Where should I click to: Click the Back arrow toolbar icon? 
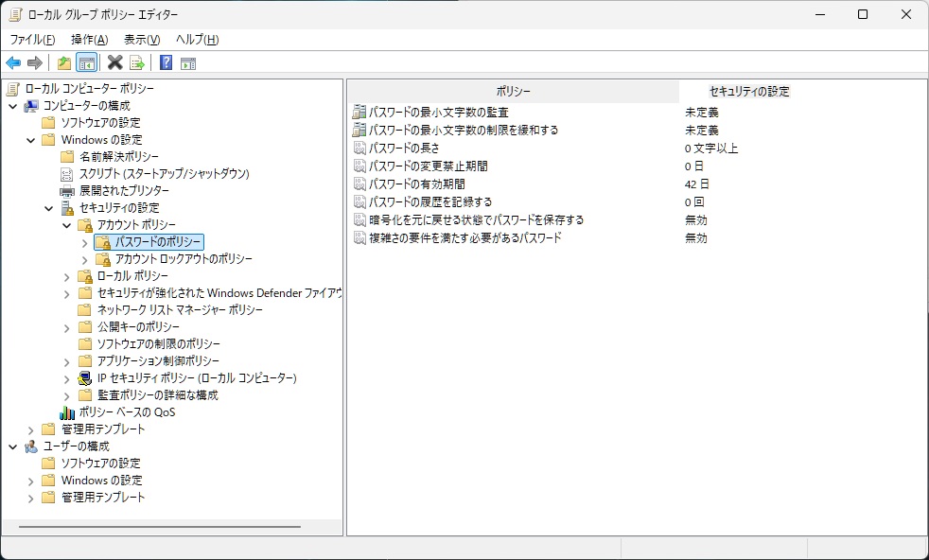click(x=13, y=63)
